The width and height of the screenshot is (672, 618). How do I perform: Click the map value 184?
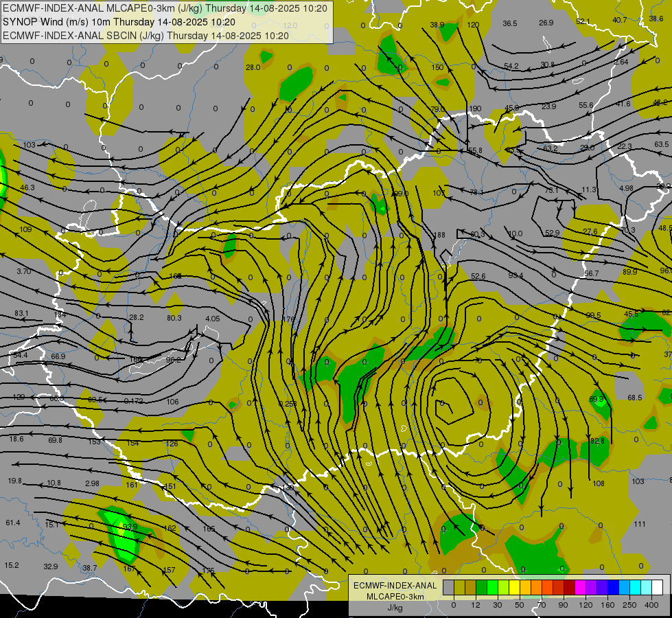click(x=60, y=314)
